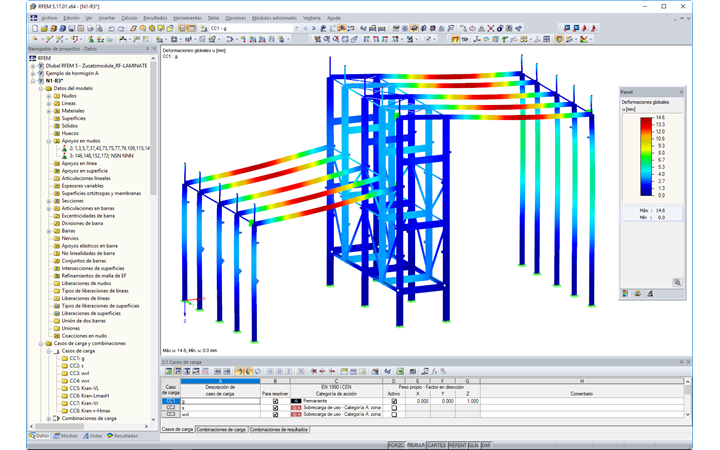The height and width of the screenshot is (450, 720).
Task: Click black Permanente category swatch for CC1
Action: point(296,401)
